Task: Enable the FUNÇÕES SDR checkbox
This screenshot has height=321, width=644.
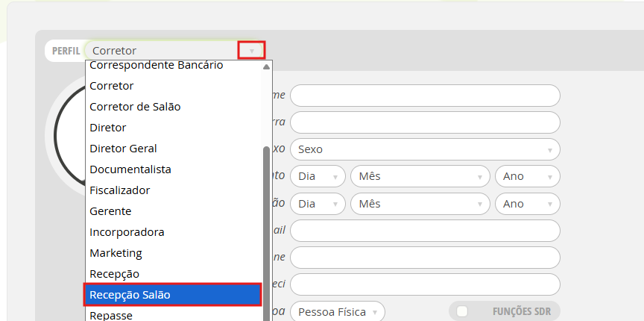Action: [x=462, y=311]
